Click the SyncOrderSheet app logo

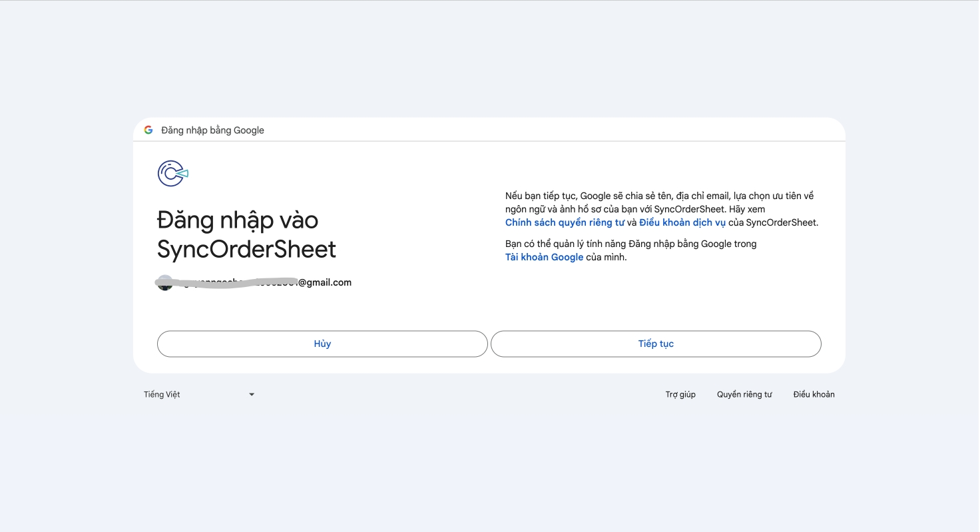coord(172,174)
